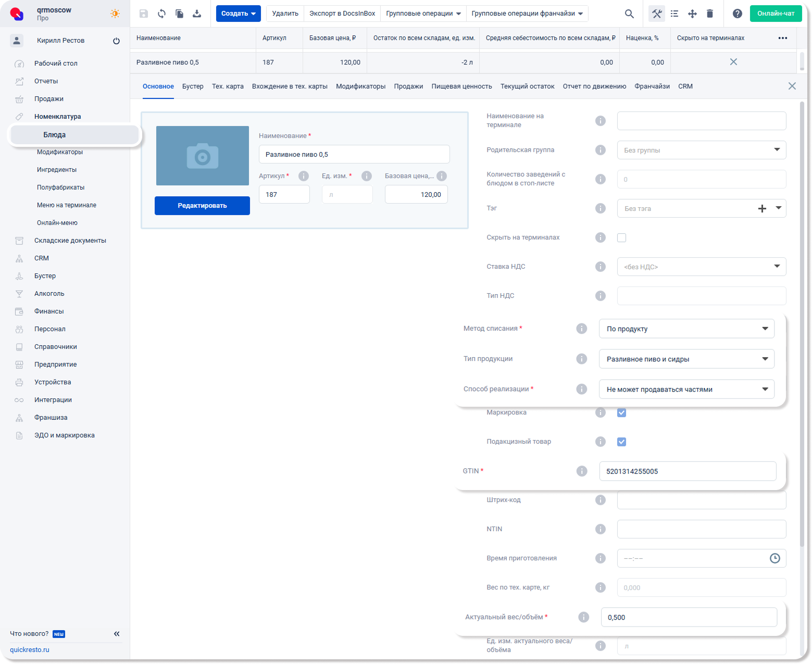Expand the Метод списания dropdown
This screenshot has height=664, width=812.
pyautogui.click(x=686, y=329)
